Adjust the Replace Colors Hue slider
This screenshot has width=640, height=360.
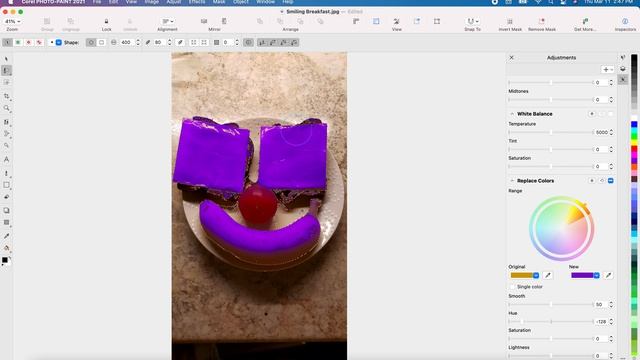click(551, 322)
